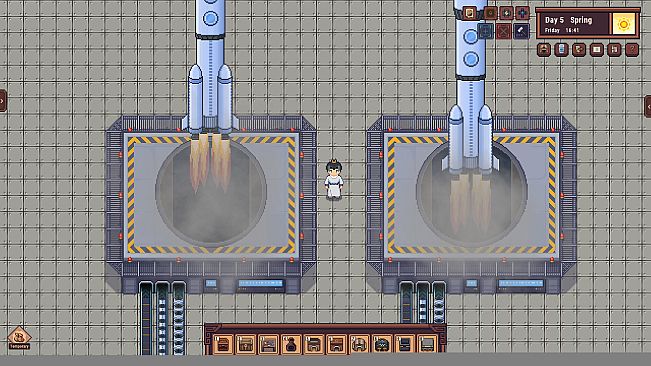Select hotbar slot 9 blue cabinet item
651x366 pixels.
404,344
